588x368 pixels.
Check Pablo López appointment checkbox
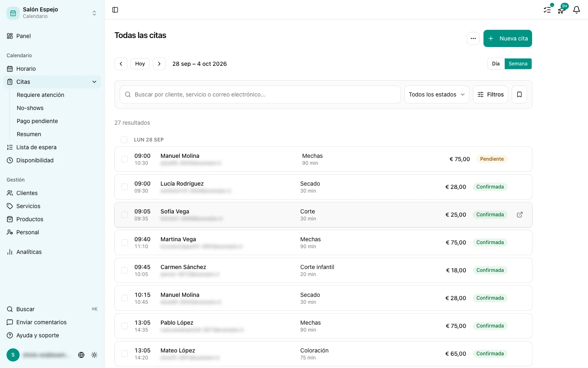pyautogui.click(x=125, y=326)
